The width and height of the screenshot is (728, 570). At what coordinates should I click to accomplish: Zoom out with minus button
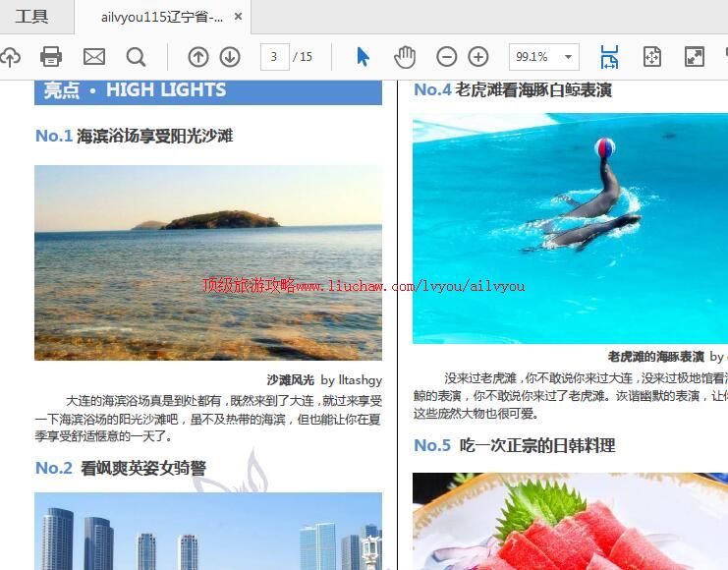pyautogui.click(x=446, y=57)
